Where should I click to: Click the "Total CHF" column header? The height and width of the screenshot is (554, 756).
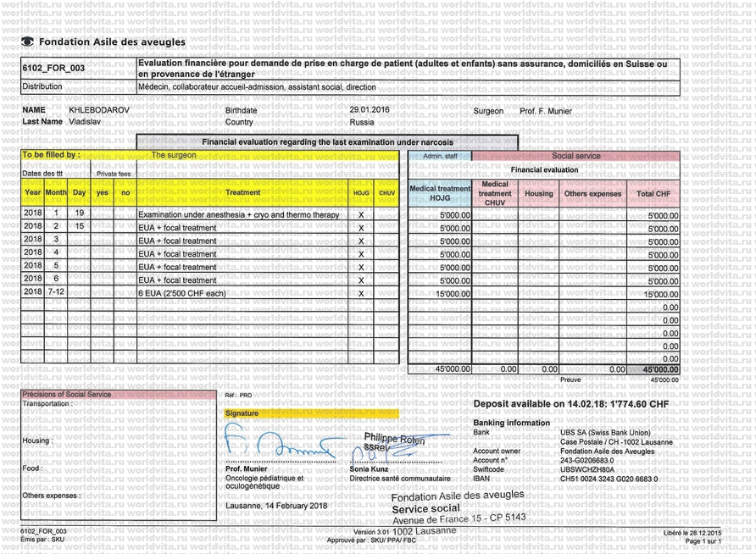pos(653,194)
